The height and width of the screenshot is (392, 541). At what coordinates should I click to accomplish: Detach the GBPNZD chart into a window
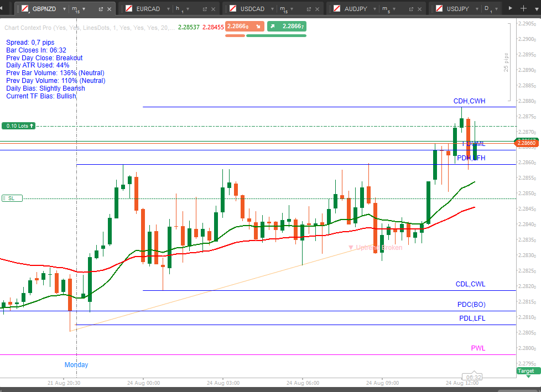(101, 9)
